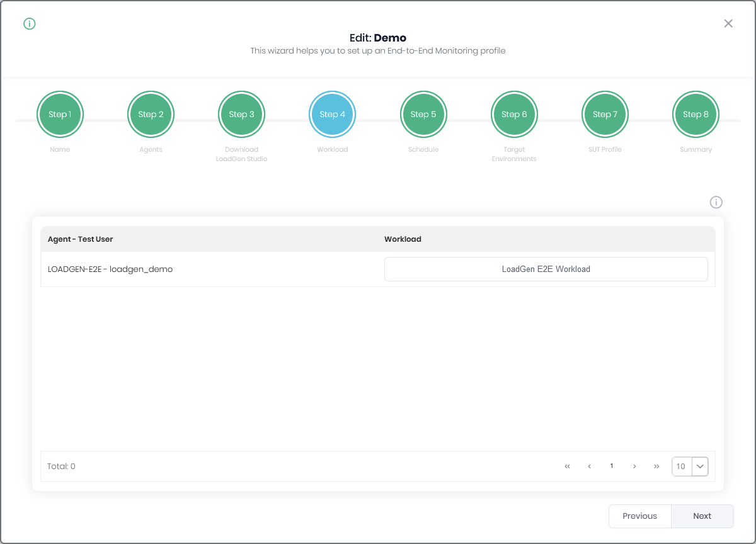The image size is (756, 544).
Task: Jump to Step 2 Agents
Action: [151, 114]
